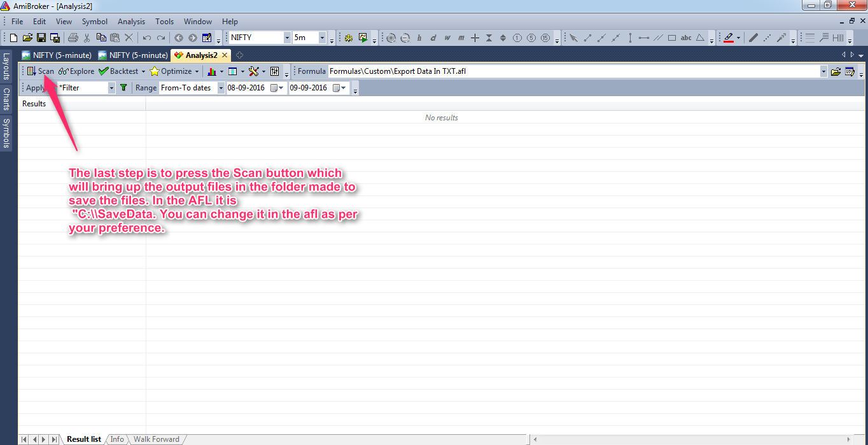Screen dimensions: 868x445
Task: Save using the floppy disk icon
Action: [41, 38]
